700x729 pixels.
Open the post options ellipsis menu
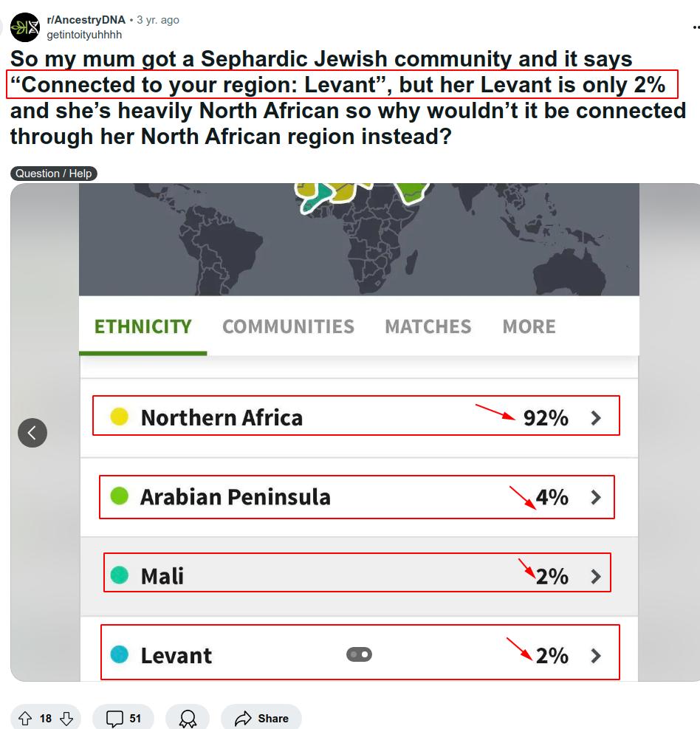[x=696, y=27]
